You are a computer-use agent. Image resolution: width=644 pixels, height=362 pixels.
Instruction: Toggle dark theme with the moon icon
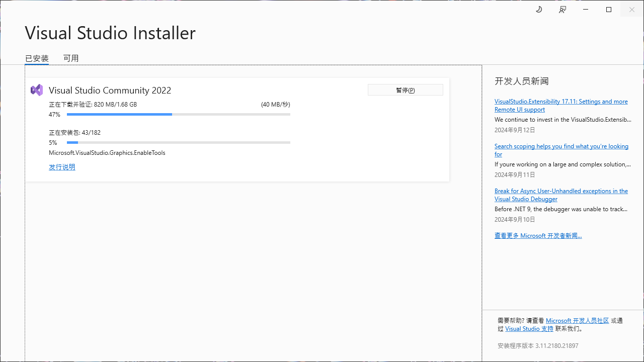coord(539,9)
